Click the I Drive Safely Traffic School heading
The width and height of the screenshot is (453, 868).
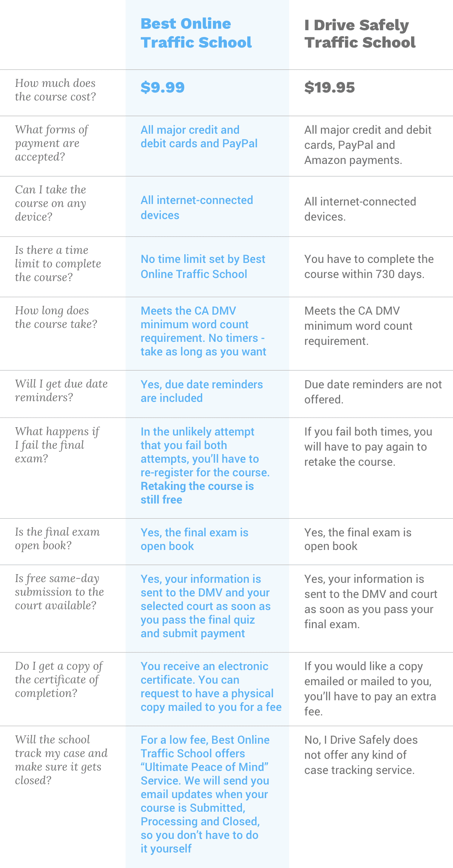tap(360, 34)
